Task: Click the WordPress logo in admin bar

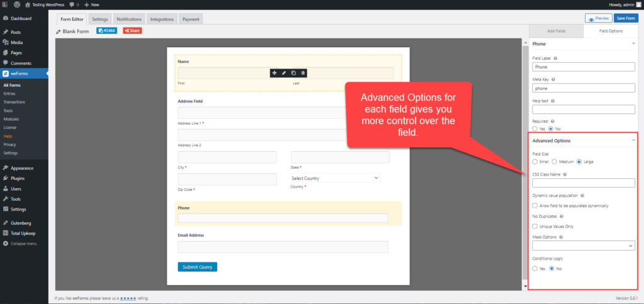Action: coord(17,5)
